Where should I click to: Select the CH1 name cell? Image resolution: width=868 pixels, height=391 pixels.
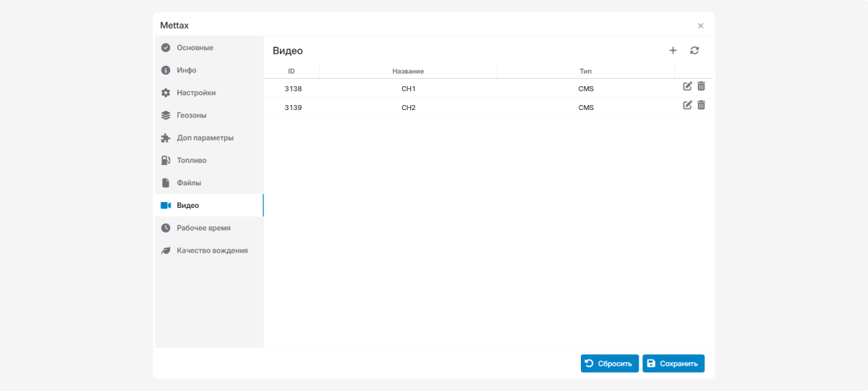(409, 89)
